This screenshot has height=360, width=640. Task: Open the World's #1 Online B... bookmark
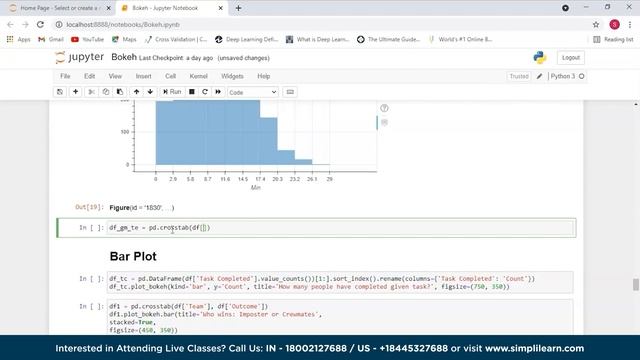point(460,39)
